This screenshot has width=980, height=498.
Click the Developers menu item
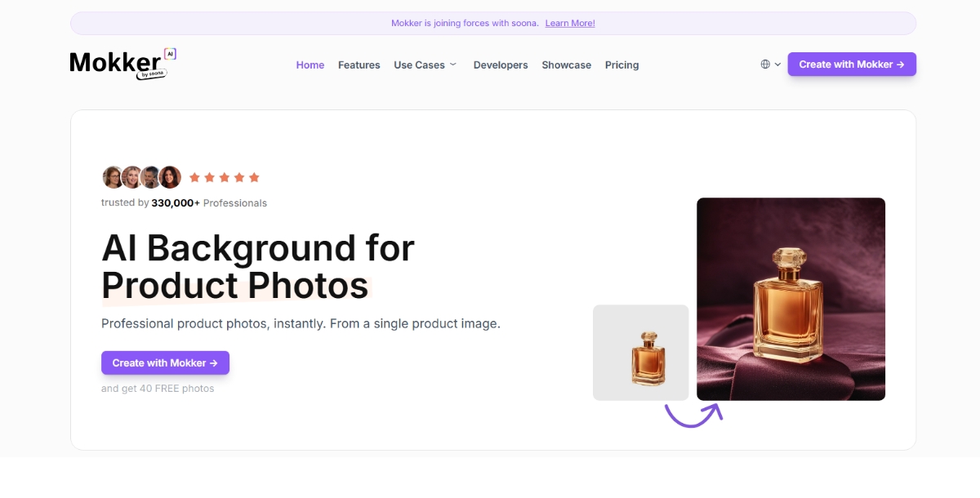click(x=501, y=64)
